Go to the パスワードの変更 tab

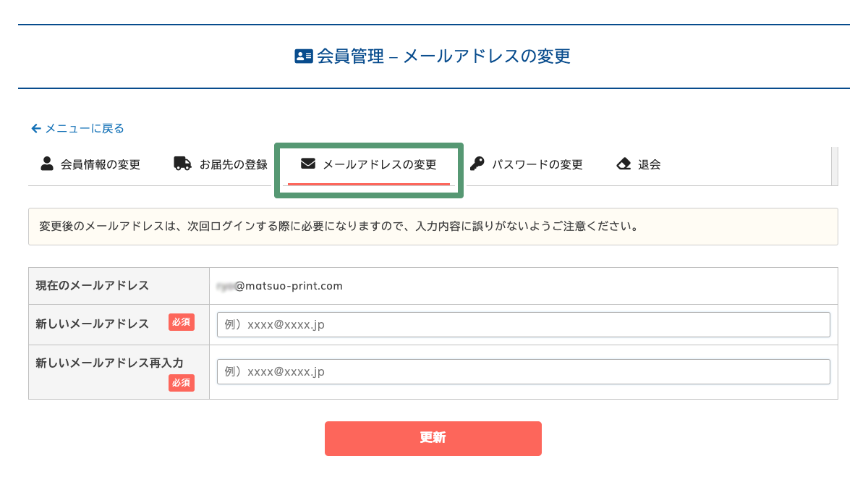(527, 164)
